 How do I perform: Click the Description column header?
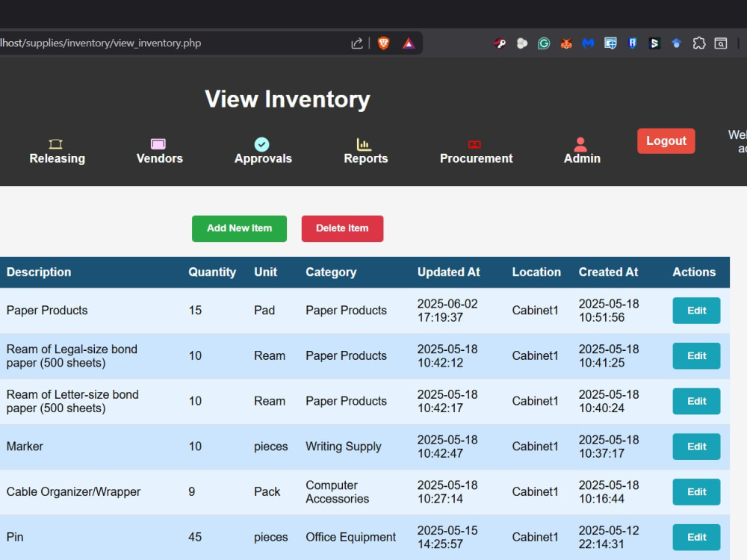point(39,272)
